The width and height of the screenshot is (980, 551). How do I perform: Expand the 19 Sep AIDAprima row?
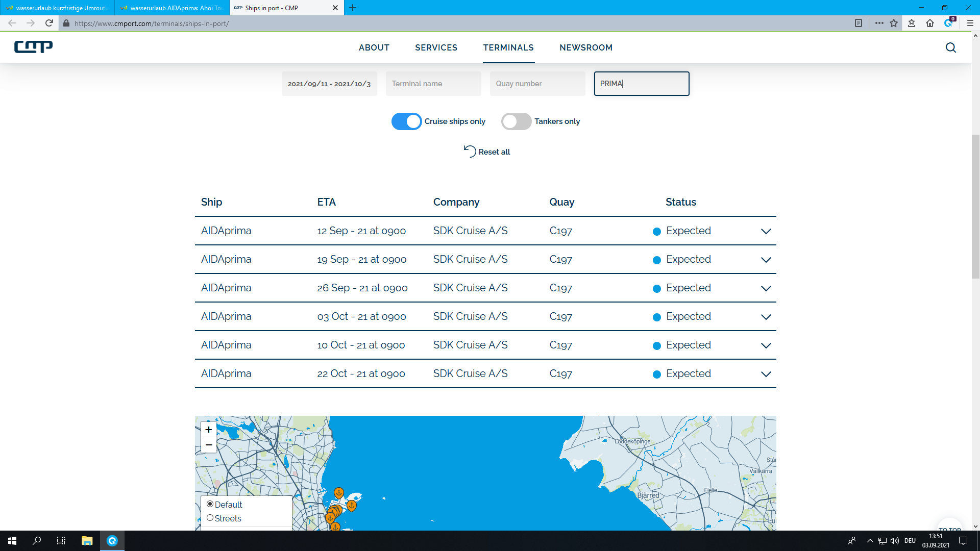(766, 260)
